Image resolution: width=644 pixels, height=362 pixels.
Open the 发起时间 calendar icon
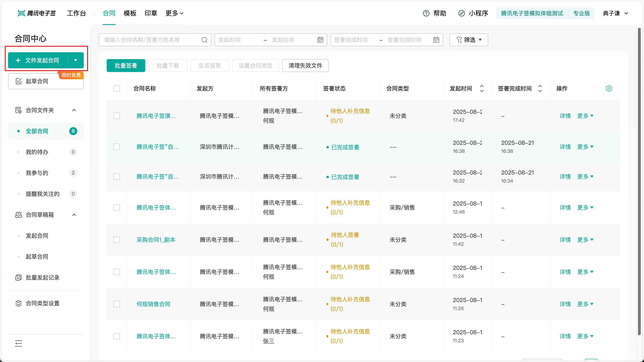320,40
